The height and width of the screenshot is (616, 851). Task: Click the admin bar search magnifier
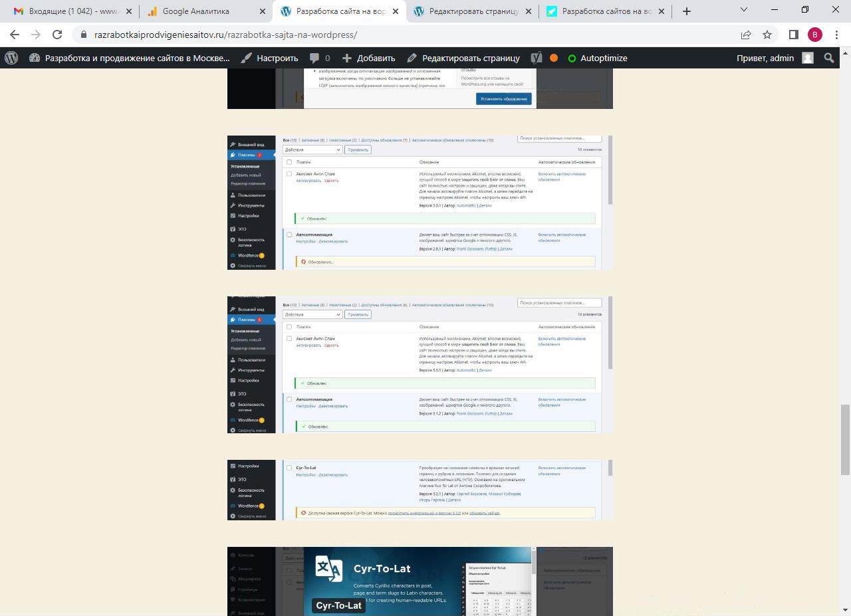tap(829, 58)
